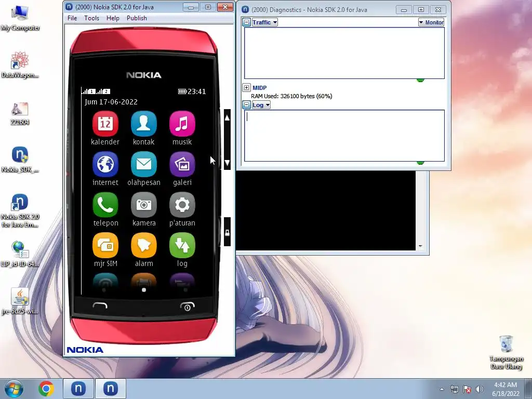The width and height of the screenshot is (532, 399).
Task: Launch the musik app icon
Action: [x=182, y=124]
